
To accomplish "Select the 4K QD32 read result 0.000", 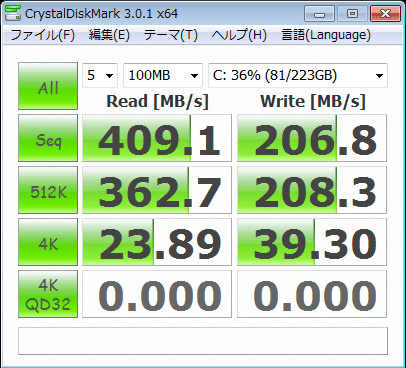I will pyautogui.click(x=157, y=294).
